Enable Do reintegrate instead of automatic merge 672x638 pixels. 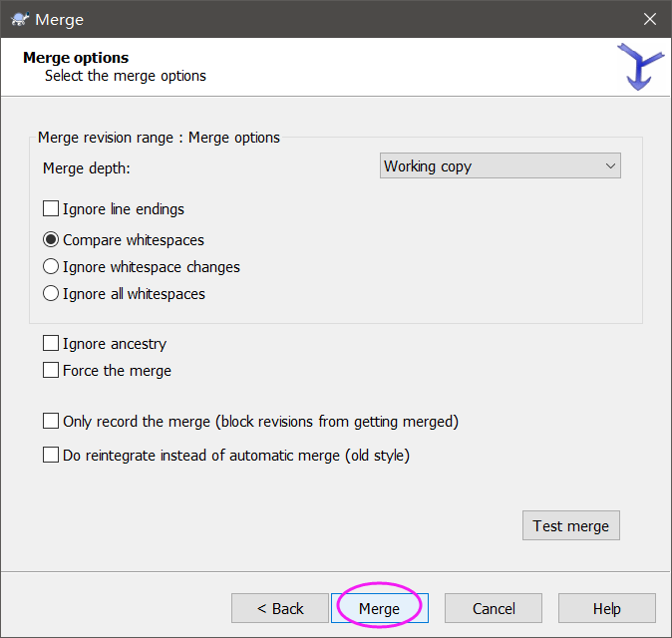coord(52,456)
